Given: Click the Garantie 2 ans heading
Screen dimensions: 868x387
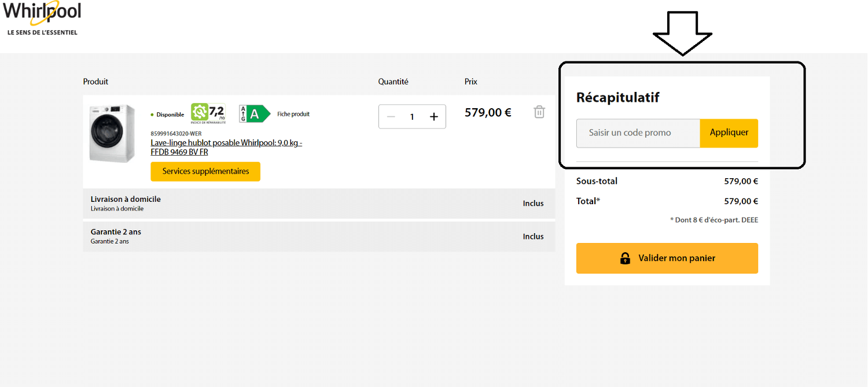Looking at the screenshot, I should (x=116, y=232).
